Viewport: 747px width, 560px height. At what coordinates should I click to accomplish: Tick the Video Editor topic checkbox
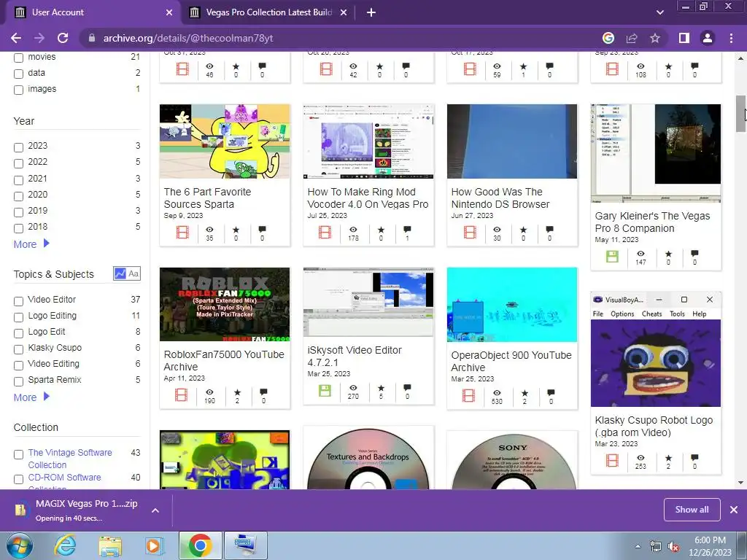pyautogui.click(x=18, y=301)
